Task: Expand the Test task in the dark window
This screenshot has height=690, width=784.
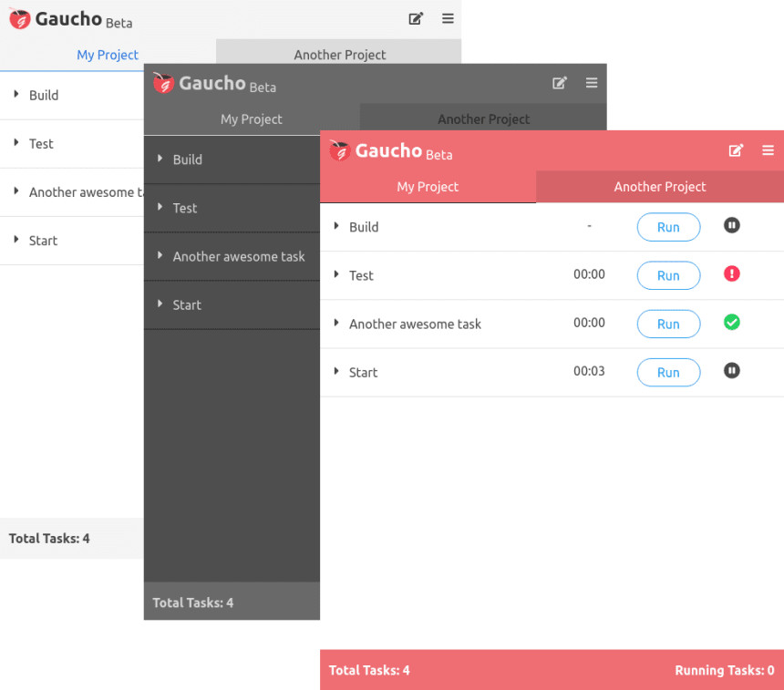Action: pos(160,207)
